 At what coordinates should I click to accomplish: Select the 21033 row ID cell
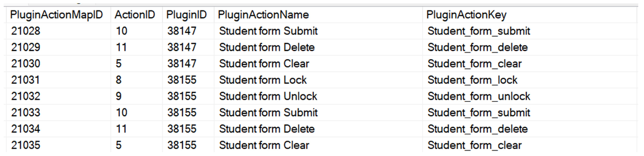(26, 113)
